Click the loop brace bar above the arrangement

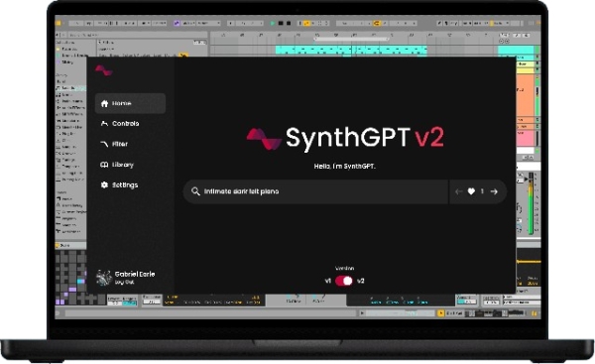[351, 39]
